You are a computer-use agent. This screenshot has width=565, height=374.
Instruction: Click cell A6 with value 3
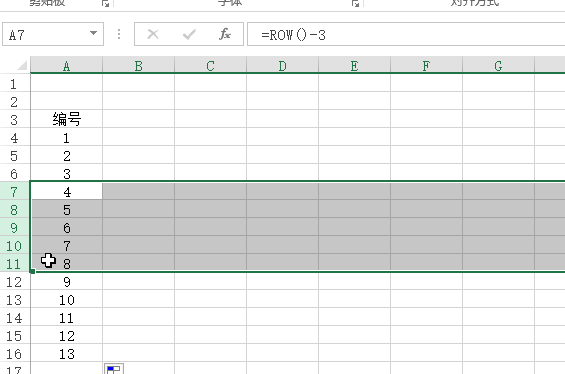[x=67, y=173]
